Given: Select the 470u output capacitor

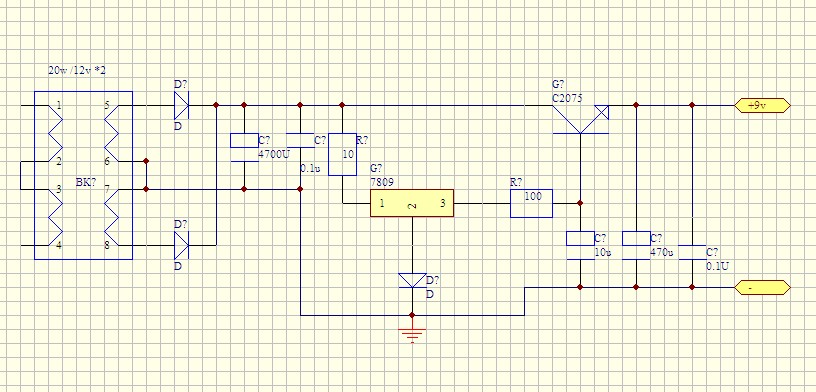Looking at the screenshot, I should pos(636,245).
